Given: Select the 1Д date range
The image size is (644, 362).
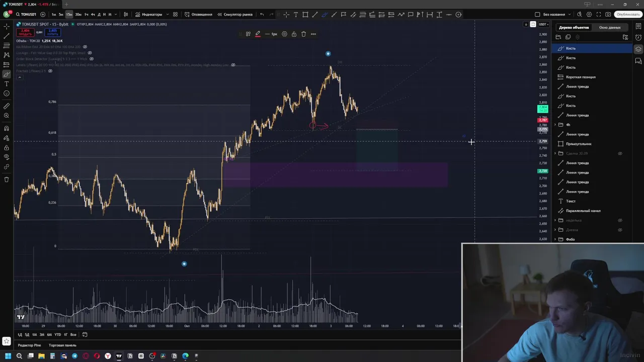Looking at the screenshot, I should [x=20, y=335].
